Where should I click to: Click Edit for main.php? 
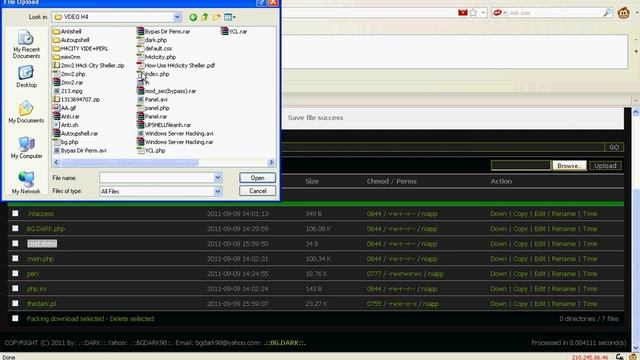(x=540, y=259)
